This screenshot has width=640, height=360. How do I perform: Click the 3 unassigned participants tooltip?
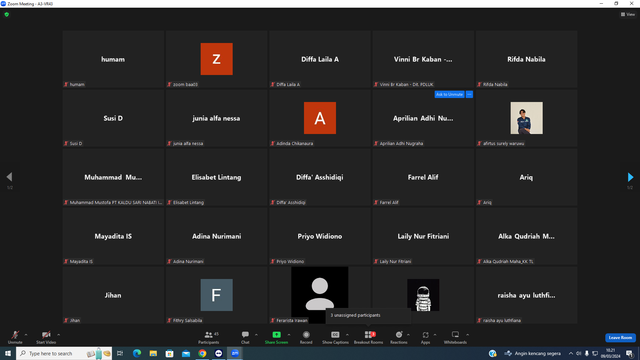point(368,316)
